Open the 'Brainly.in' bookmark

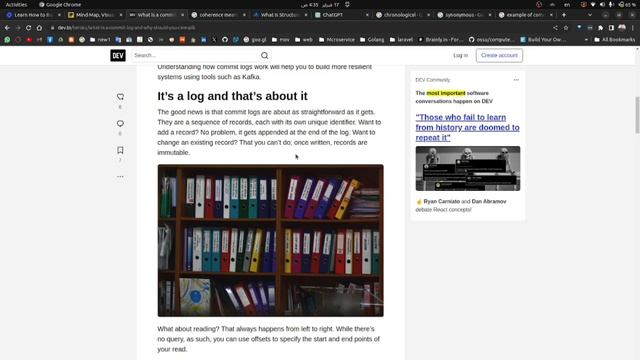tap(440, 40)
